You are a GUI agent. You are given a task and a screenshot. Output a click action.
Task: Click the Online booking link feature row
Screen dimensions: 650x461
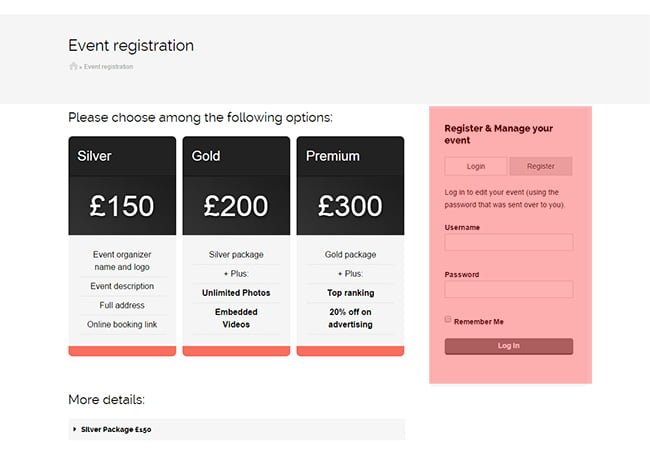point(122,325)
